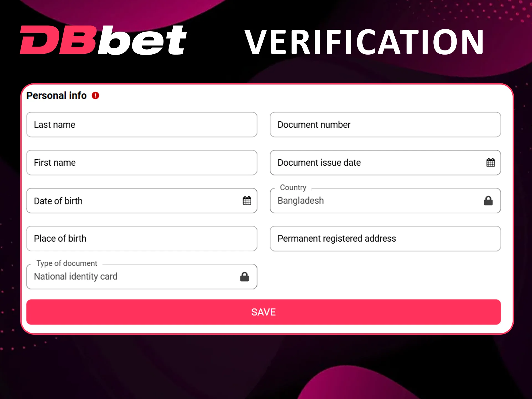
Task: Click the Document number input field
Action: pos(385,125)
